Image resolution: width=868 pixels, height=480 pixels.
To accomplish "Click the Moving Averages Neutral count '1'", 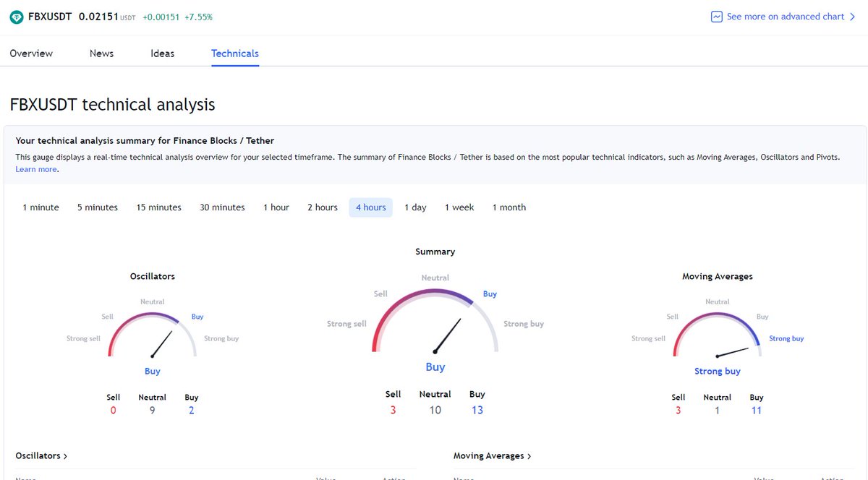I will [x=717, y=411].
